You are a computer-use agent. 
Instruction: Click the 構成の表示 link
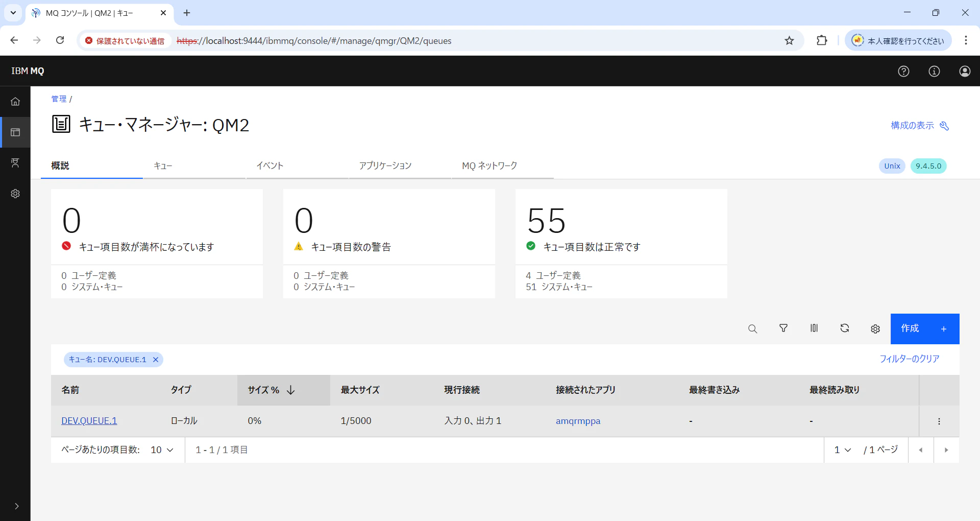click(x=920, y=126)
